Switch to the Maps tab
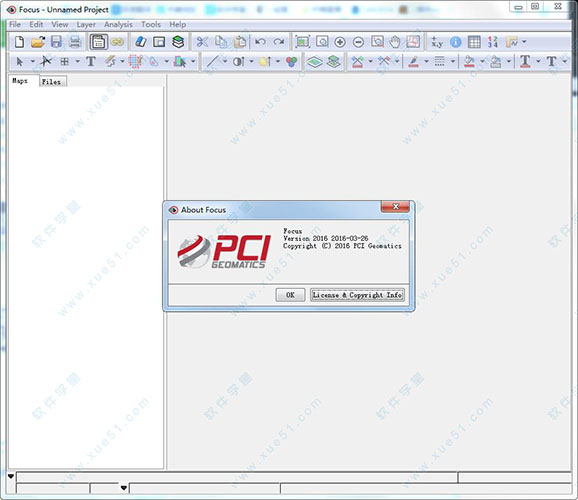Screen dimensions: 578x500 [21, 81]
